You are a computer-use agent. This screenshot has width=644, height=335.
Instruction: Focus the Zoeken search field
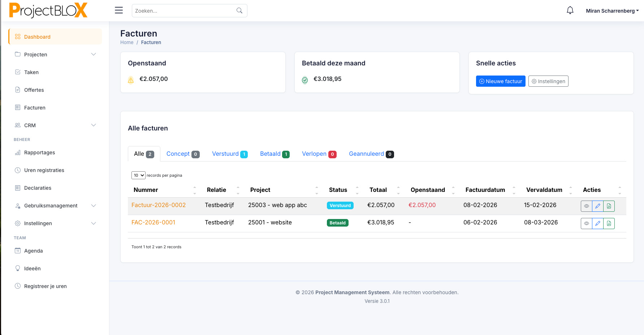point(184,11)
